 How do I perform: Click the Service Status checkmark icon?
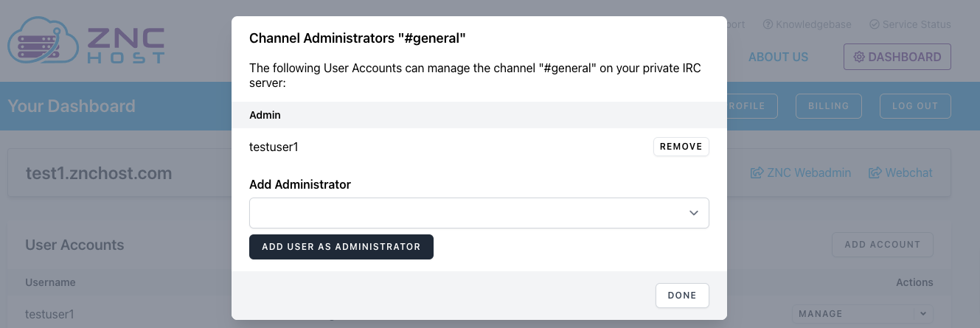(x=875, y=24)
